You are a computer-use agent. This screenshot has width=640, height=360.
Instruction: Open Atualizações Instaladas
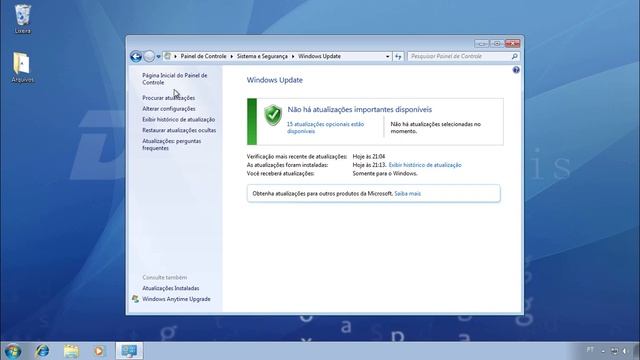point(171,288)
